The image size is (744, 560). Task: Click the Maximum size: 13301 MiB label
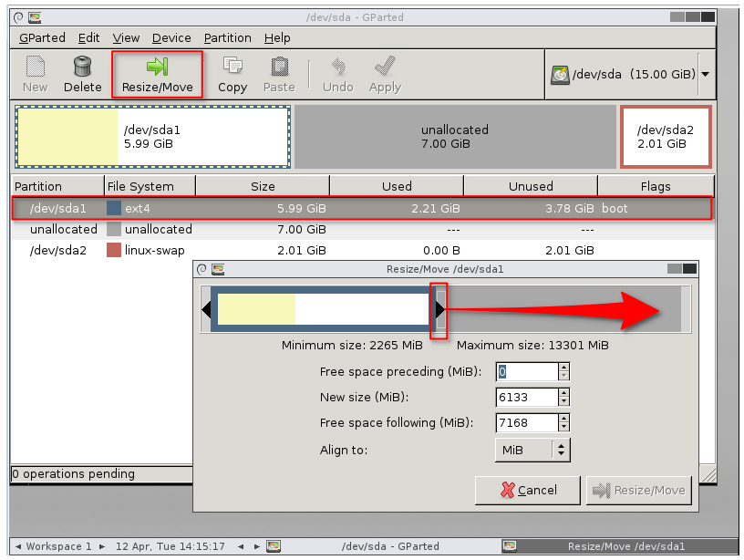pos(532,345)
